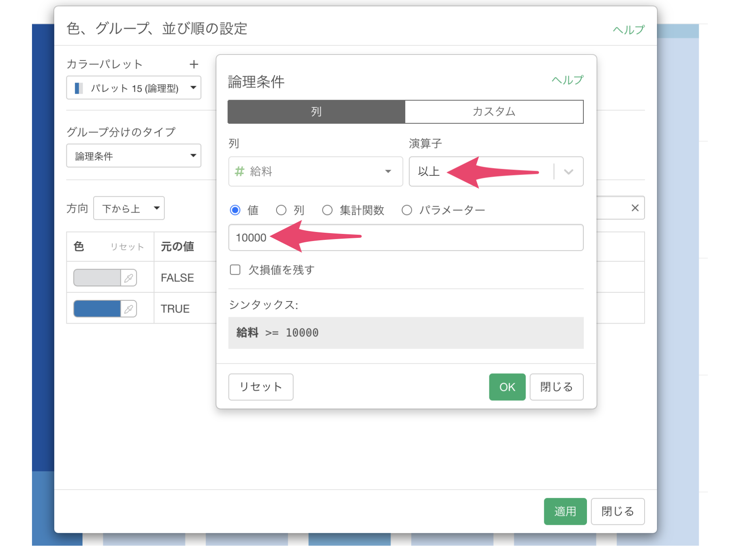This screenshot has width=756, height=554.
Task: Enable the 欠損値を残す checkbox
Action: coord(235,270)
